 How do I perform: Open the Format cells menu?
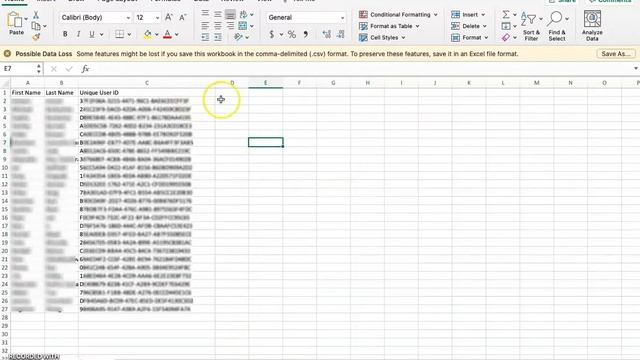tap(470, 38)
